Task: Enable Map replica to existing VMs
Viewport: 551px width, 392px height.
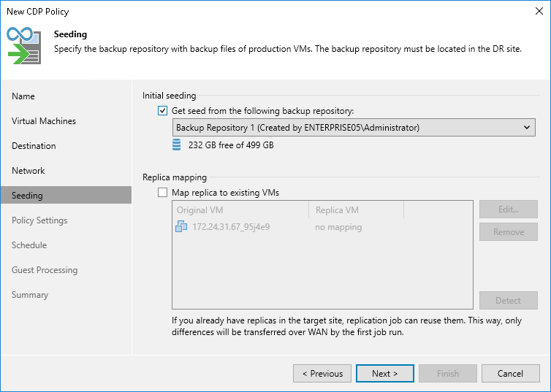Action: [162, 193]
